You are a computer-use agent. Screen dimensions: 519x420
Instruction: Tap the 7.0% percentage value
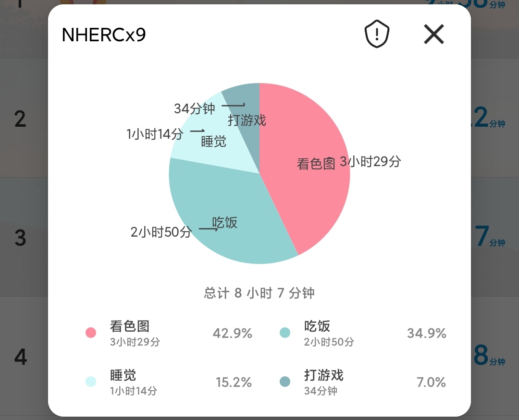[431, 382]
